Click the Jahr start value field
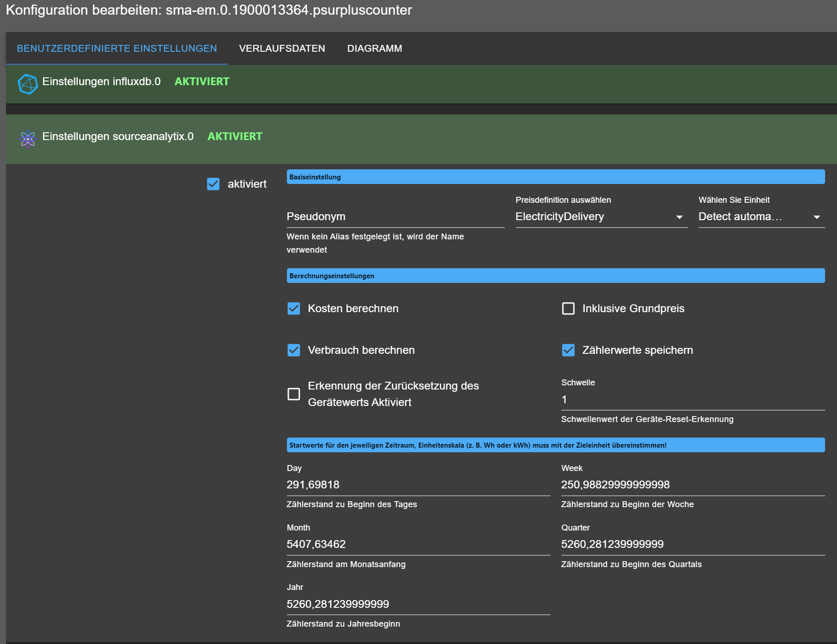The height and width of the screenshot is (644, 837). point(418,604)
